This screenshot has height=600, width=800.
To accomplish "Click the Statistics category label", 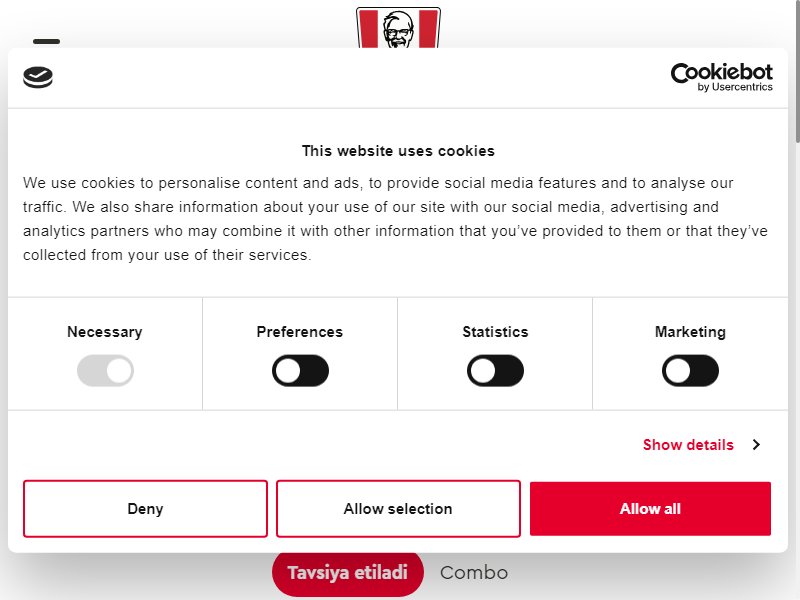I will [495, 332].
